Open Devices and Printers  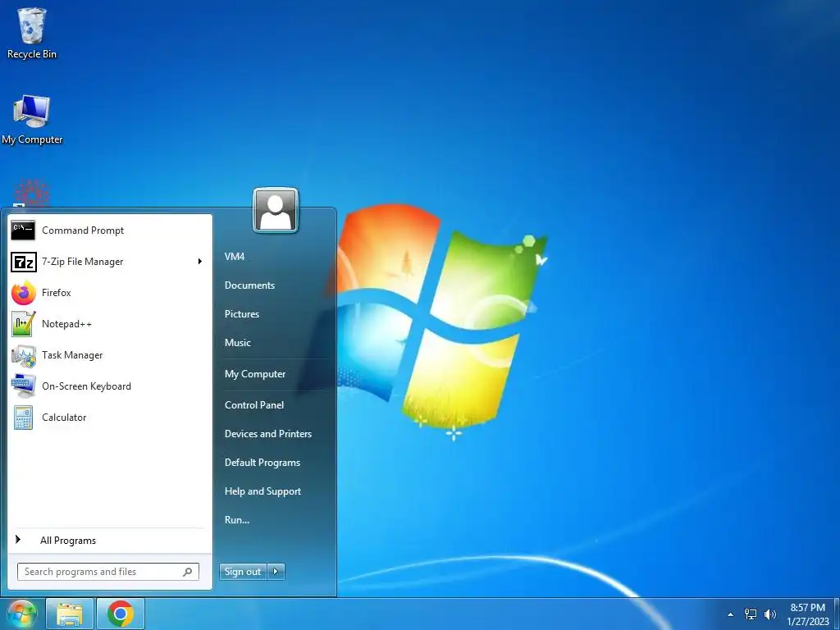tap(268, 434)
